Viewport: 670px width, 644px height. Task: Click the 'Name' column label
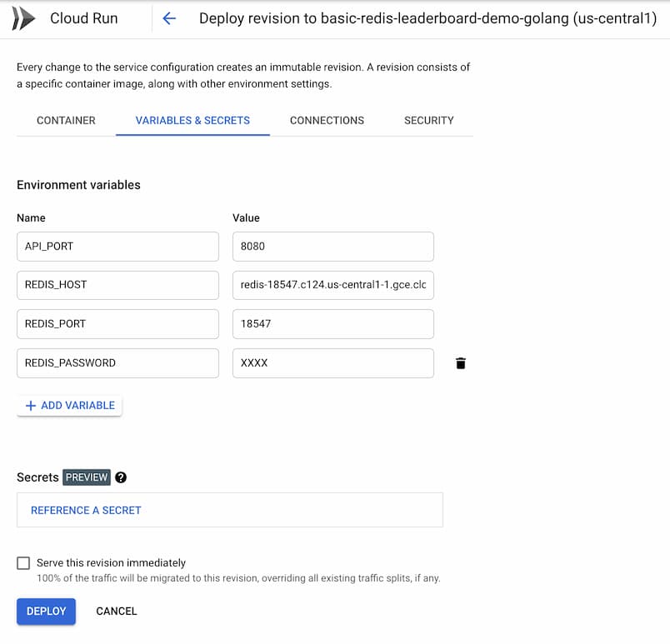[x=31, y=217]
